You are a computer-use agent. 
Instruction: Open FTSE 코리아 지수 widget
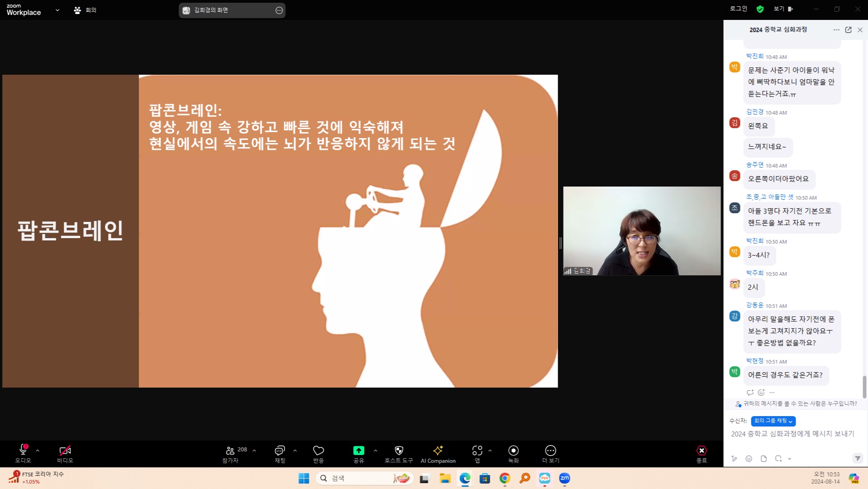36,478
